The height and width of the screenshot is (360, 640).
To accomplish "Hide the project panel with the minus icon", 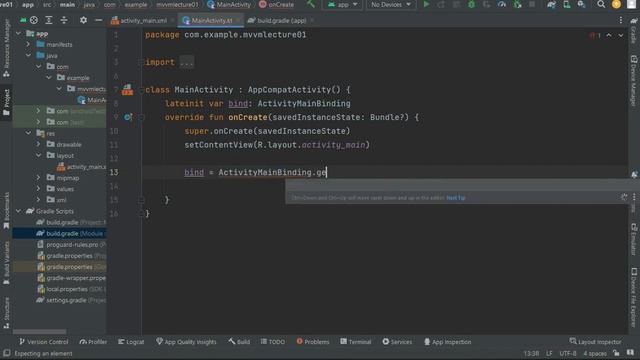I will [x=98, y=20].
